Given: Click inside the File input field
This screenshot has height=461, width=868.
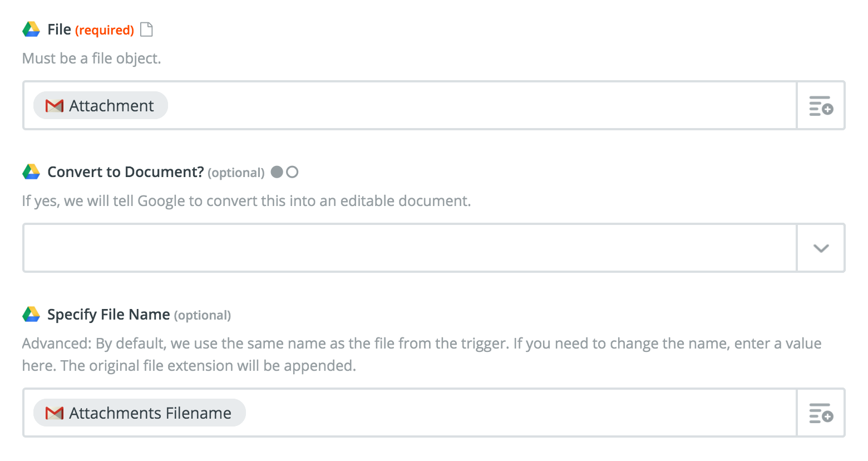Looking at the screenshot, I should pos(410,105).
